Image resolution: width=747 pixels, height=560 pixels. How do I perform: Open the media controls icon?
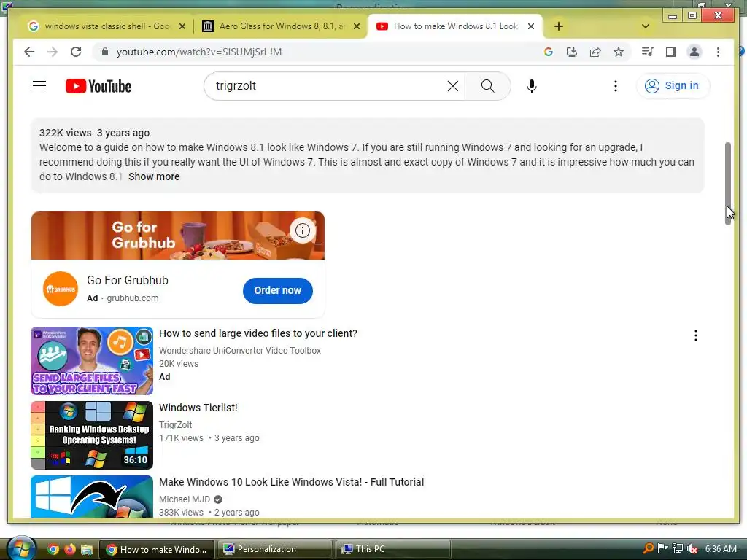tap(647, 52)
